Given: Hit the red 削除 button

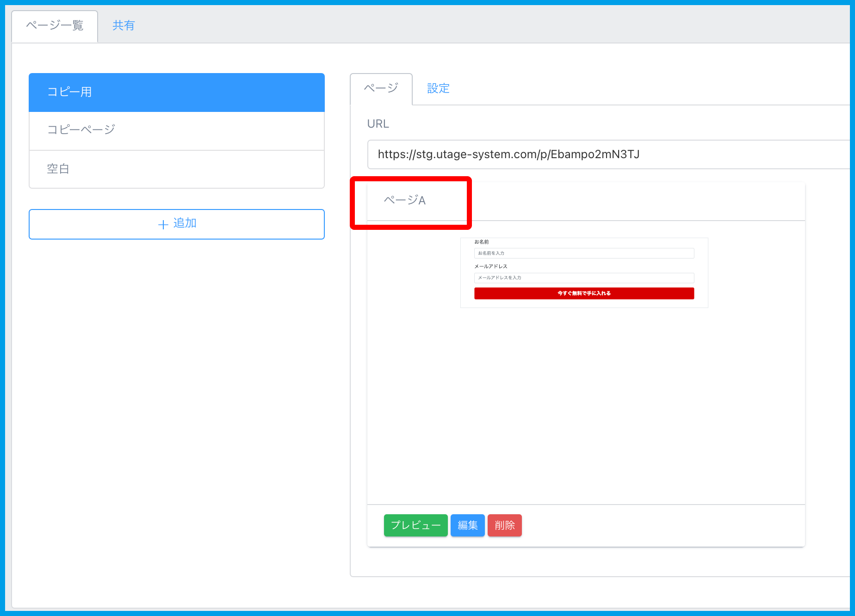Looking at the screenshot, I should [x=504, y=525].
